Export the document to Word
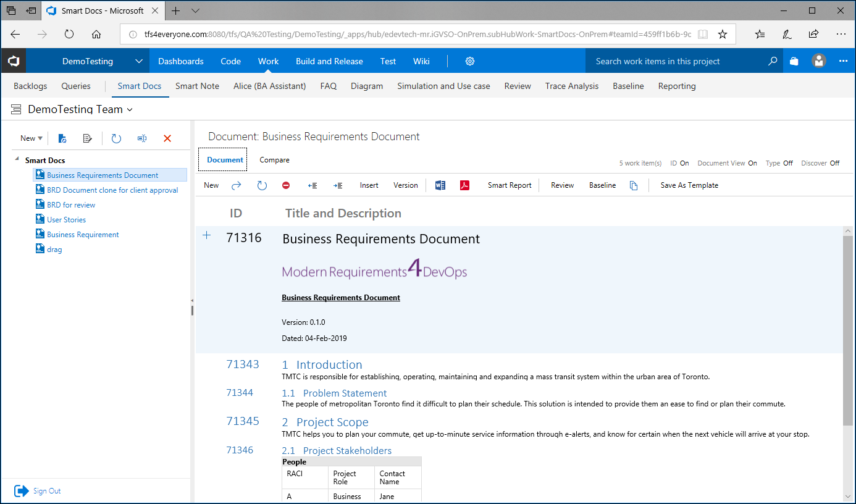The height and width of the screenshot is (504, 856). click(440, 185)
